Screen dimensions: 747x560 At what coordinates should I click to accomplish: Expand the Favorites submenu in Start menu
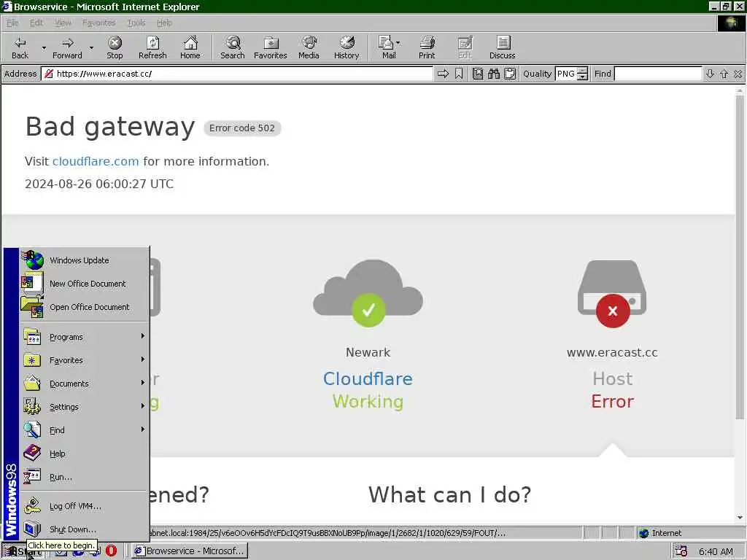pyautogui.click(x=85, y=360)
